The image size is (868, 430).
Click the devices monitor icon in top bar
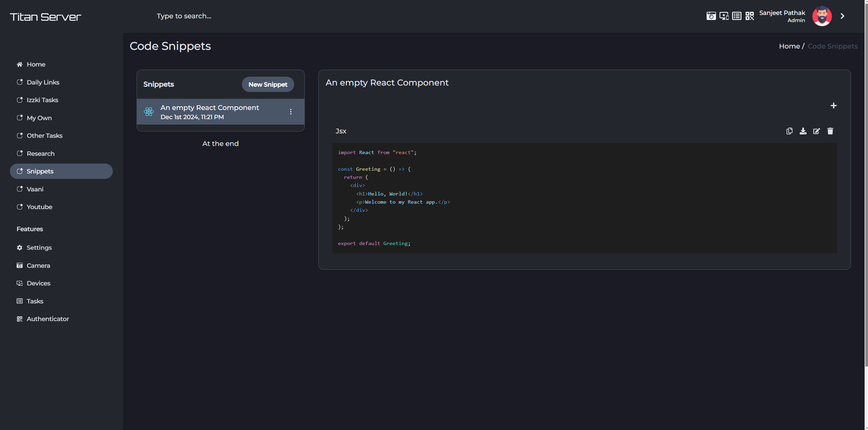tap(724, 16)
